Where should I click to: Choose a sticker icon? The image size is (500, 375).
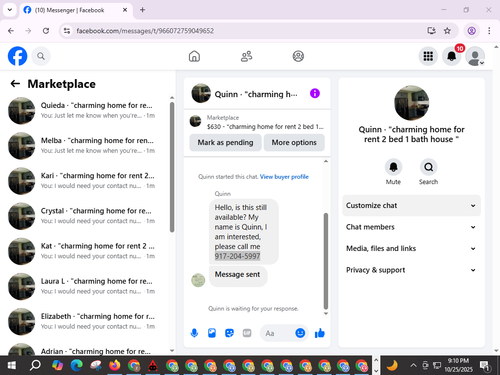point(229,333)
